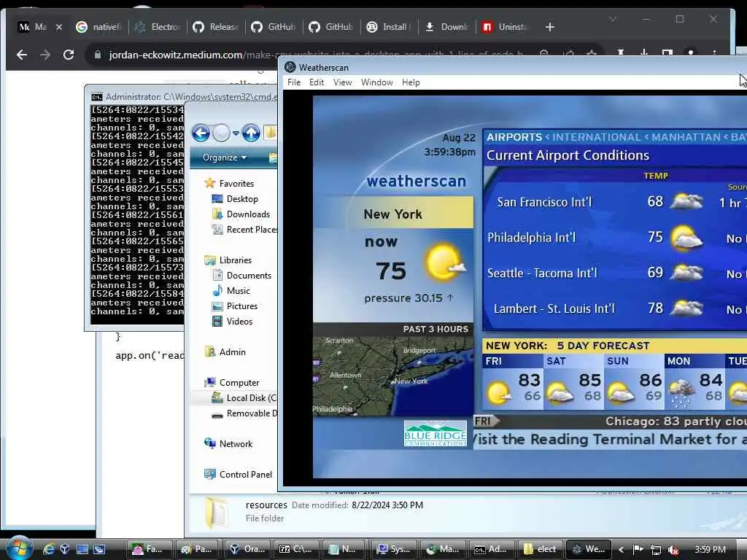The height and width of the screenshot is (560, 747).
Task: Open the File menu in Weatherscan
Action: 294,82
